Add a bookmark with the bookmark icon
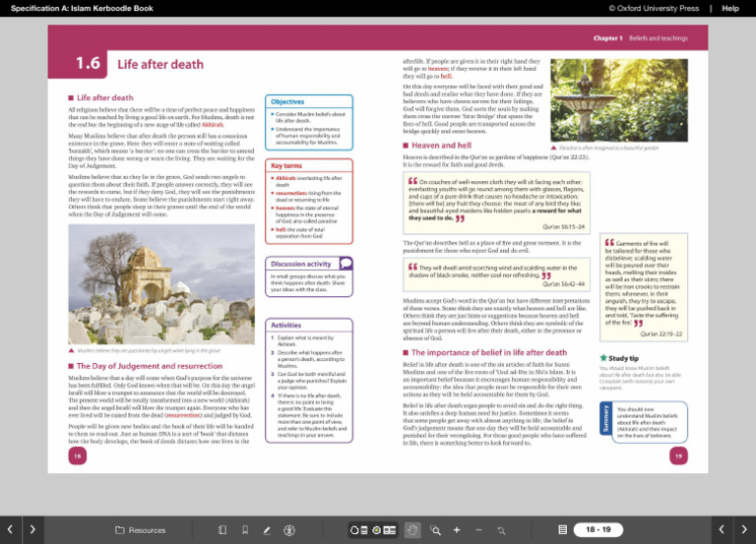 click(245, 530)
